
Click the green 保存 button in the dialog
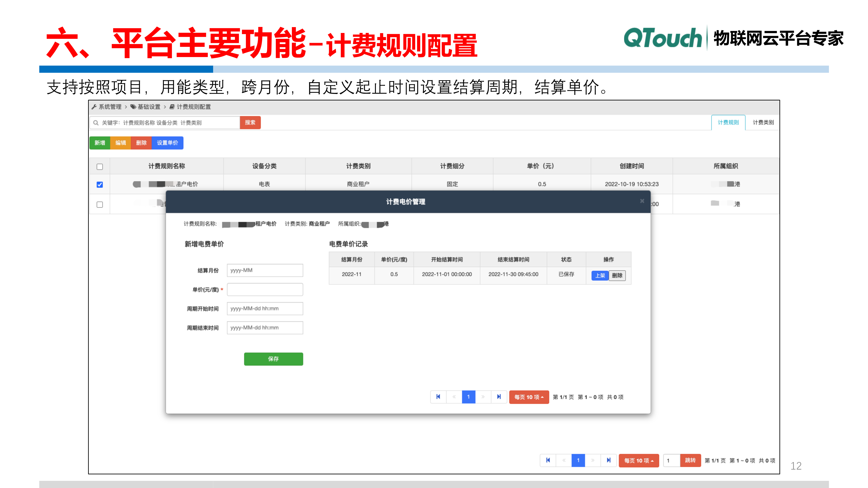273,359
